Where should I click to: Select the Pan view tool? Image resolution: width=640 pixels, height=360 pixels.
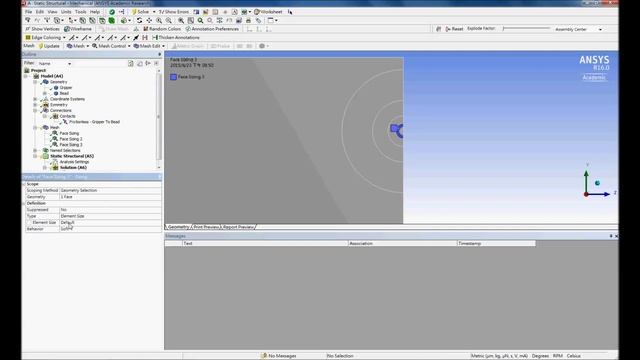[149, 20]
